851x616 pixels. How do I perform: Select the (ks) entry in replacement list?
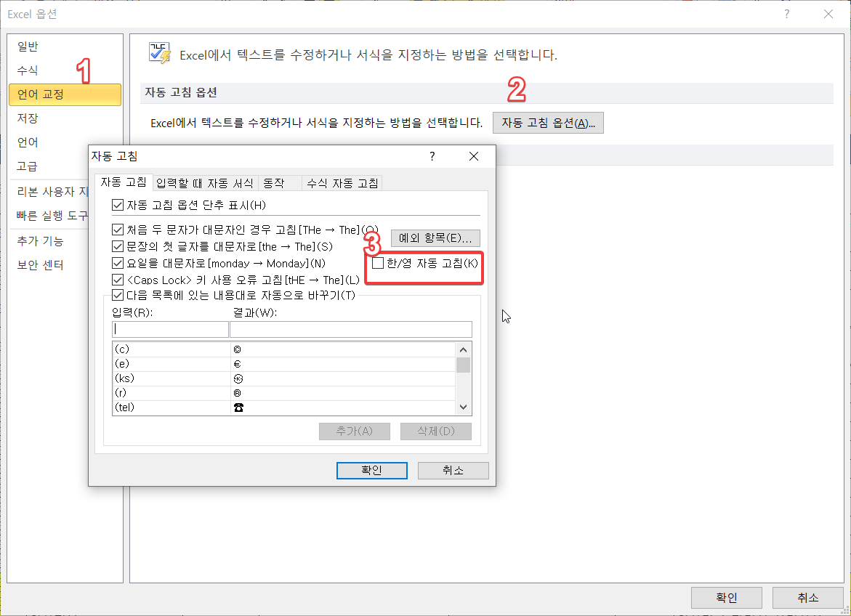283,379
